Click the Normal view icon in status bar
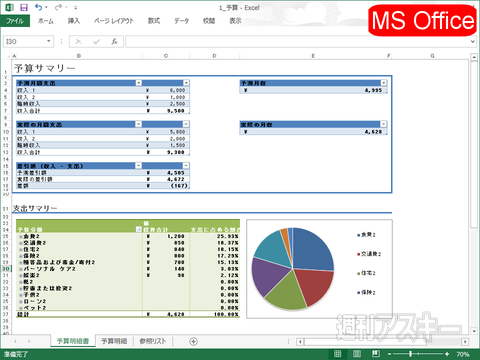 [338, 354]
